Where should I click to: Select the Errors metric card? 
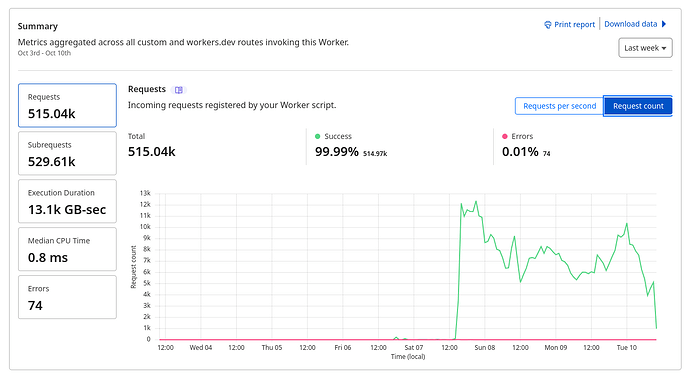point(67,297)
